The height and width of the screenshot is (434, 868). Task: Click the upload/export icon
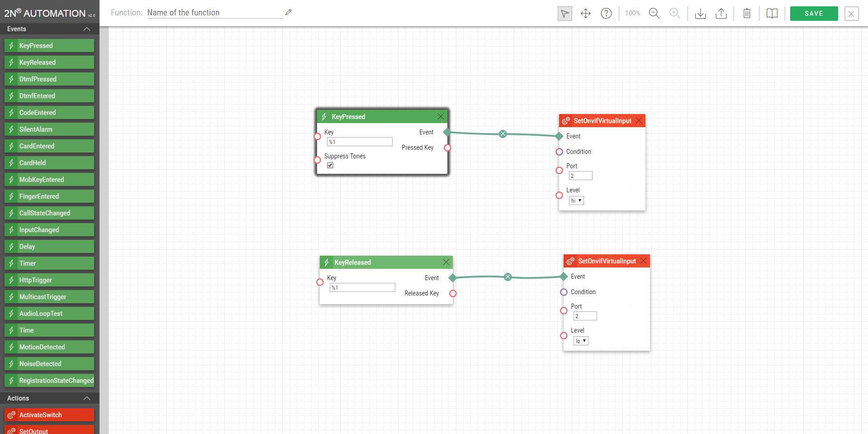pos(721,14)
